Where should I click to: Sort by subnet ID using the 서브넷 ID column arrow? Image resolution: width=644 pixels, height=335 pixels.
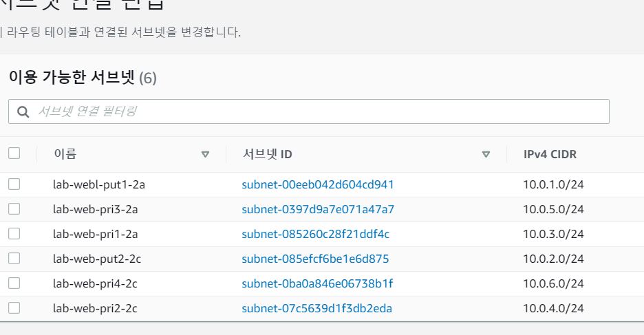(486, 154)
